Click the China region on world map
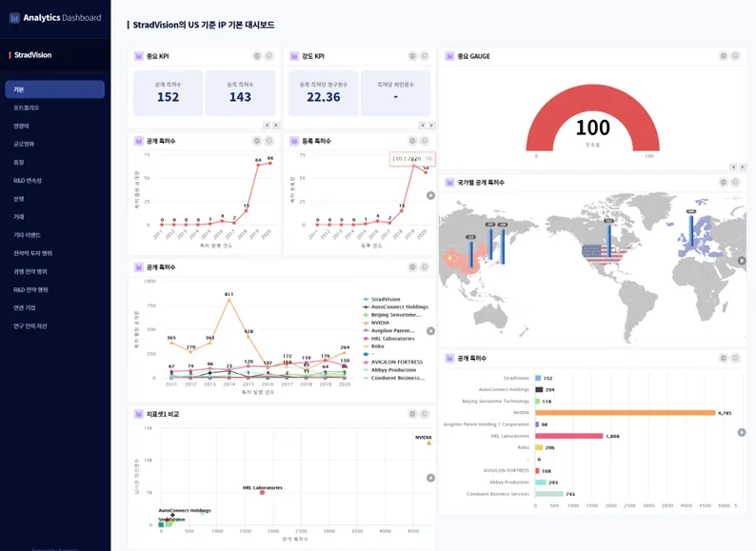 click(x=463, y=262)
